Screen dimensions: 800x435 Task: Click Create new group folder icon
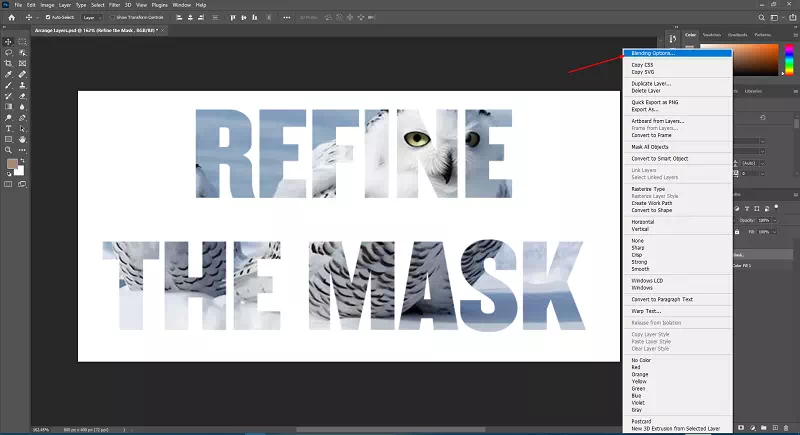point(764,428)
